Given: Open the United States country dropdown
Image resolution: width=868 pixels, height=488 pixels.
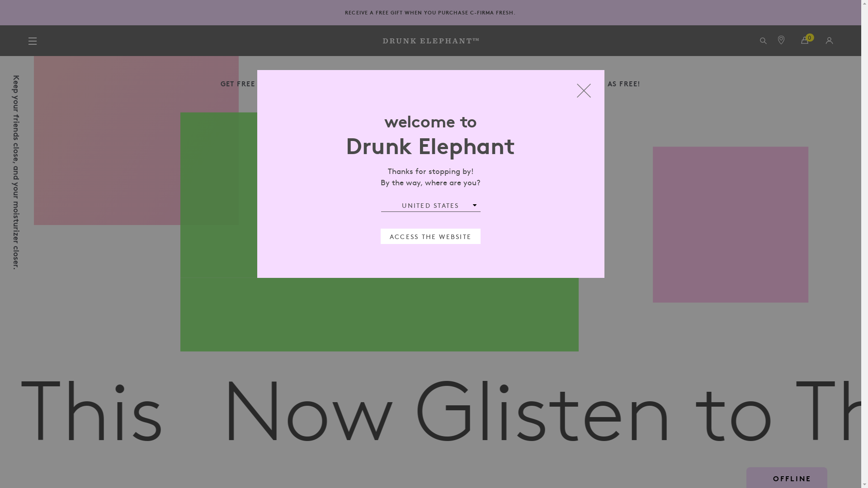Looking at the screenshot, I should (430, 206).
